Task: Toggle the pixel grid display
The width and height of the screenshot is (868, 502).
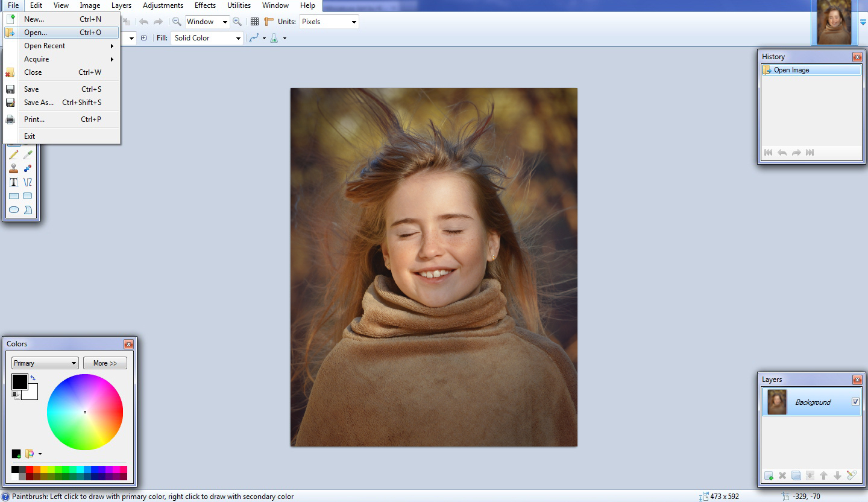Action: coord(254,21)
